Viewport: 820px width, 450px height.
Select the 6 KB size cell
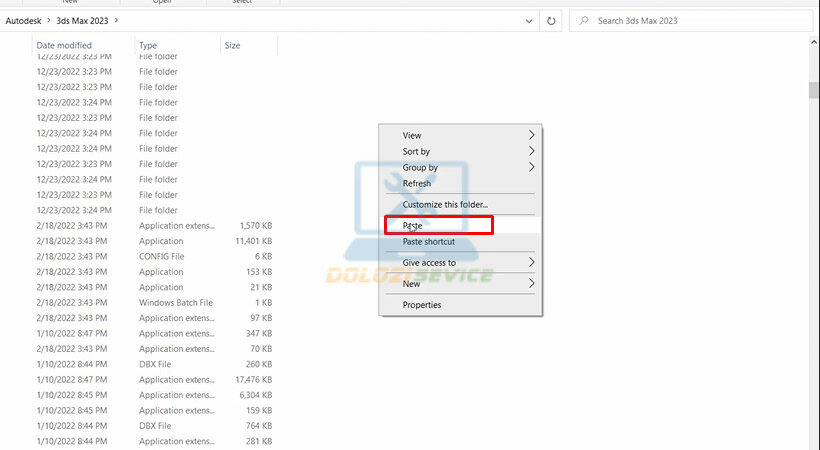tap(264, 256)
